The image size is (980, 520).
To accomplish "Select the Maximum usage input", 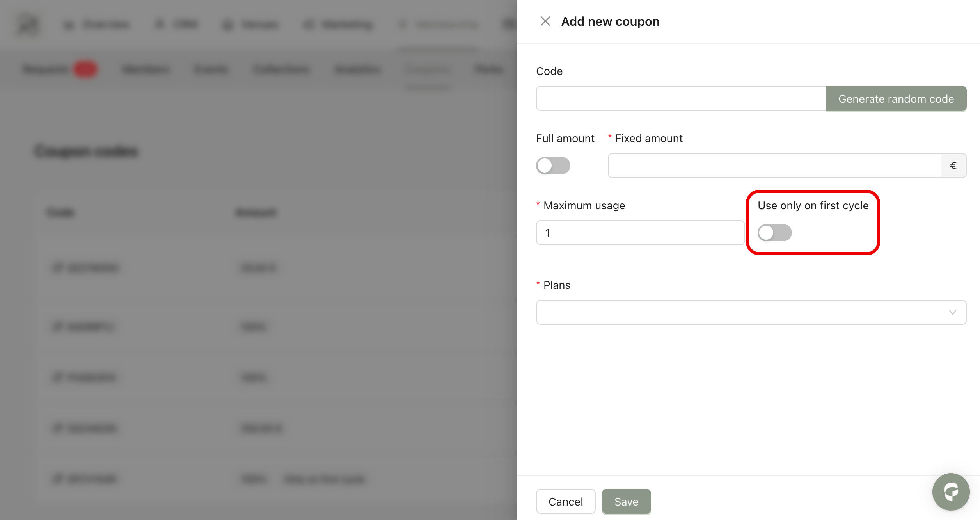I will coord(640,233).
